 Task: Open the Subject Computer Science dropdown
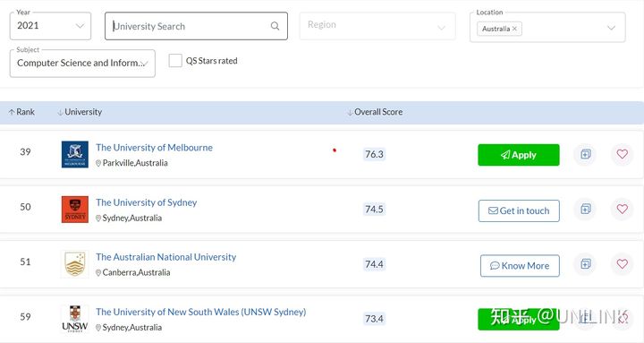point(82,64)
